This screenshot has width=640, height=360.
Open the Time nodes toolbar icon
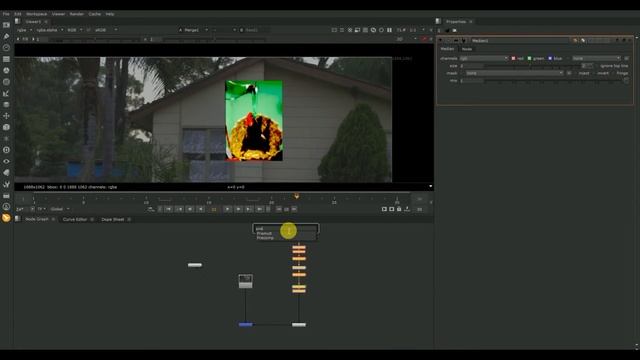click(6, 48)
